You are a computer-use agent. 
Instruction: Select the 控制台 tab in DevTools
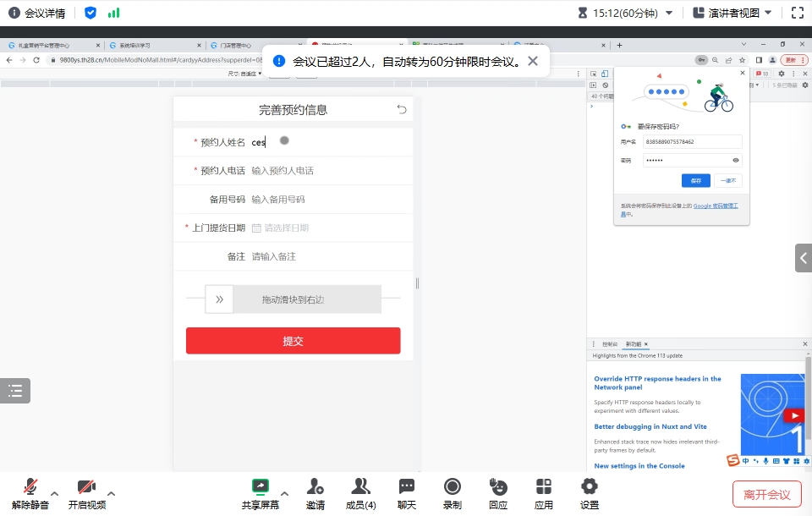[609, 344]
